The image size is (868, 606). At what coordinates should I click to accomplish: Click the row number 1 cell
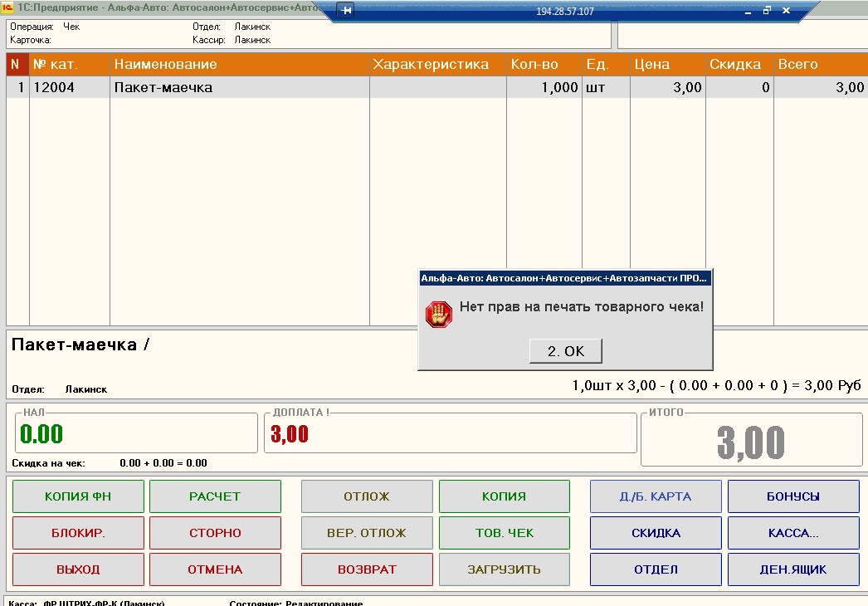[x=17, y=87]
